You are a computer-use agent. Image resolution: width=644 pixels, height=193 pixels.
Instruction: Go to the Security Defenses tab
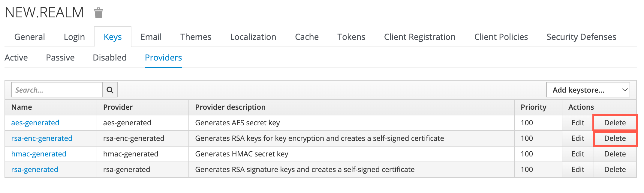coord(581,37)
